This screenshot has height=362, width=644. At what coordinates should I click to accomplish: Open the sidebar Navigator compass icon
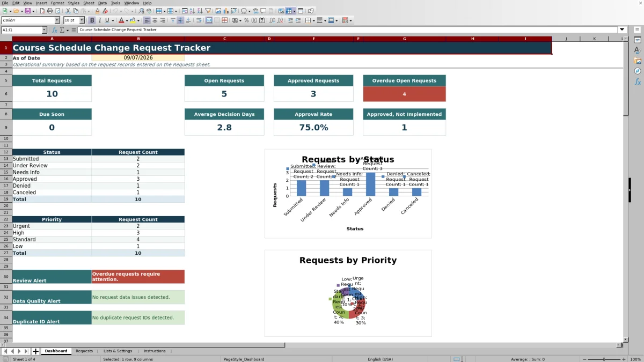[638, 71]
